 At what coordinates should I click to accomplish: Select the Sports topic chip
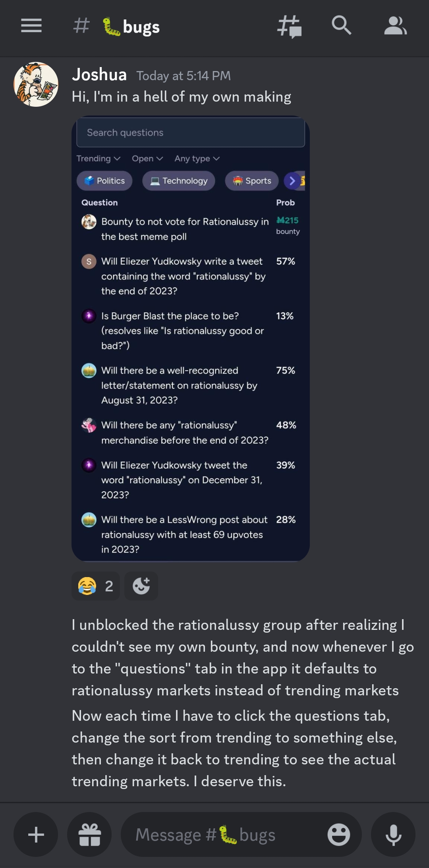252,181
